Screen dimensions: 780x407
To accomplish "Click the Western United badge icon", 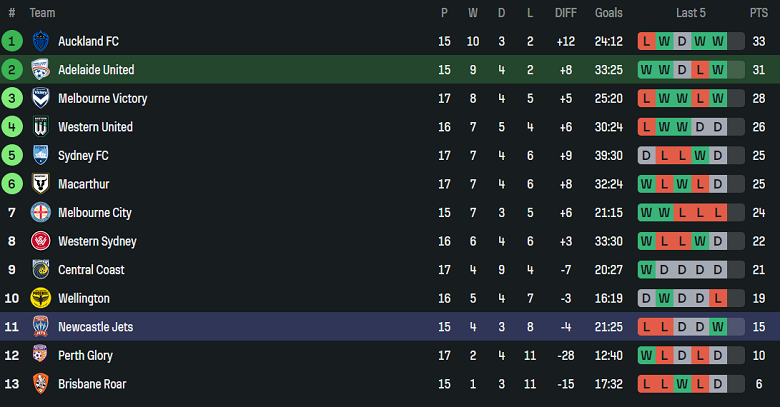I will (41, 127).
